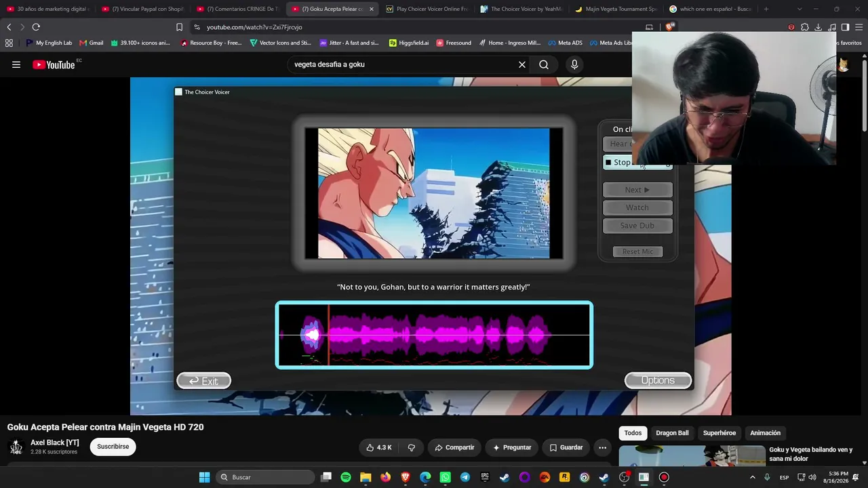Click the Watch button in Choicer Voicer

pos(637,207)
